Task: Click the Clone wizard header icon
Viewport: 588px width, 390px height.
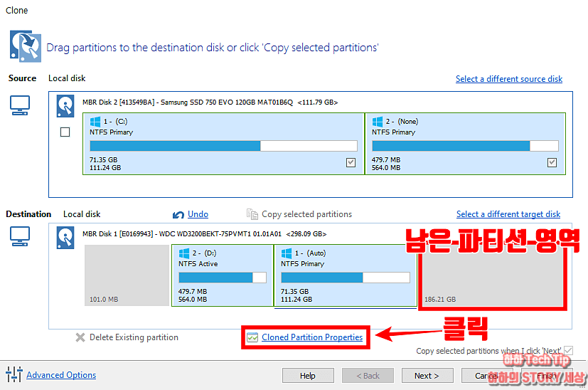Action: point(25,46)
